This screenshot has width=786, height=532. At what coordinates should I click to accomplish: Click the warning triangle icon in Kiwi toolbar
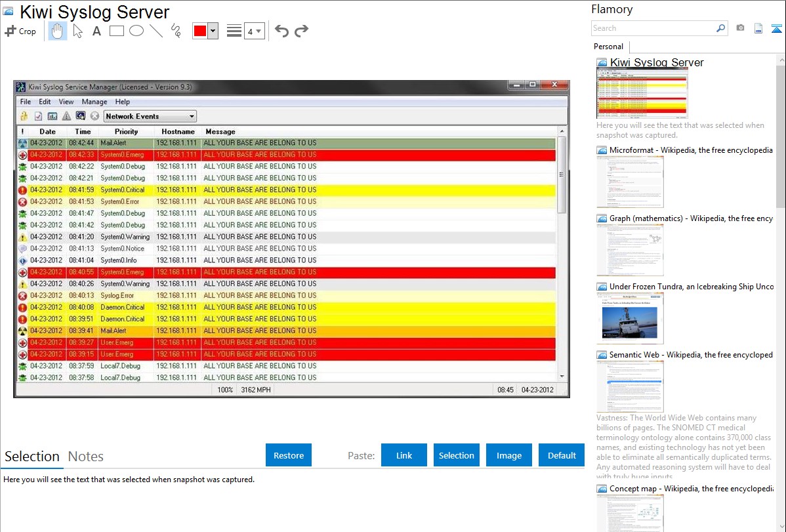[x=66, y=116]
